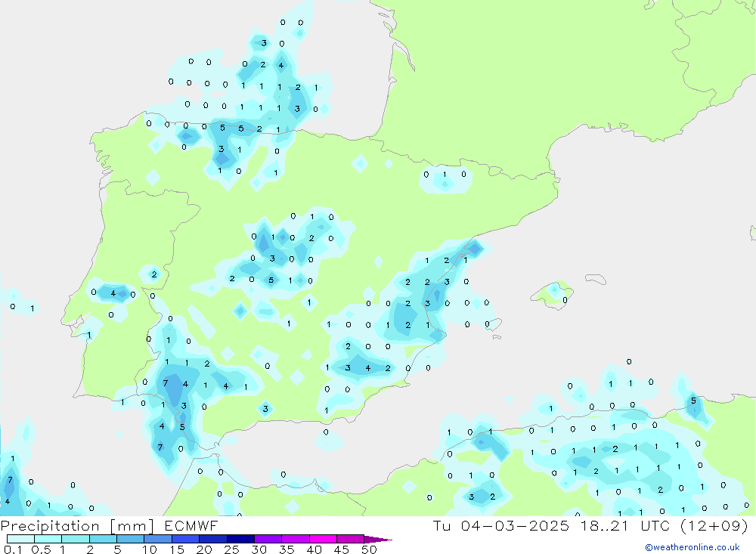Click the 20–25 mm legend color box
The width and height of the screenshot is (756, 554).
[213, 539]
